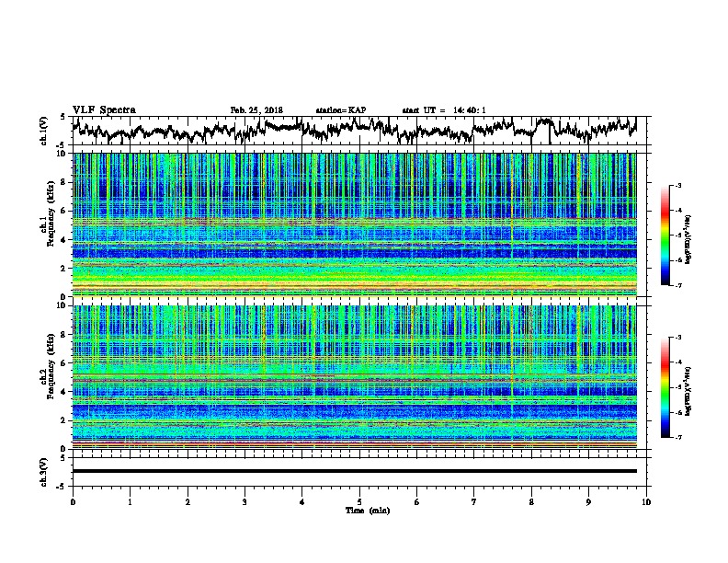Select the "Time (min)" axis label
The height and width of the screenshot is (563, 728).
(x=368, y=511)
